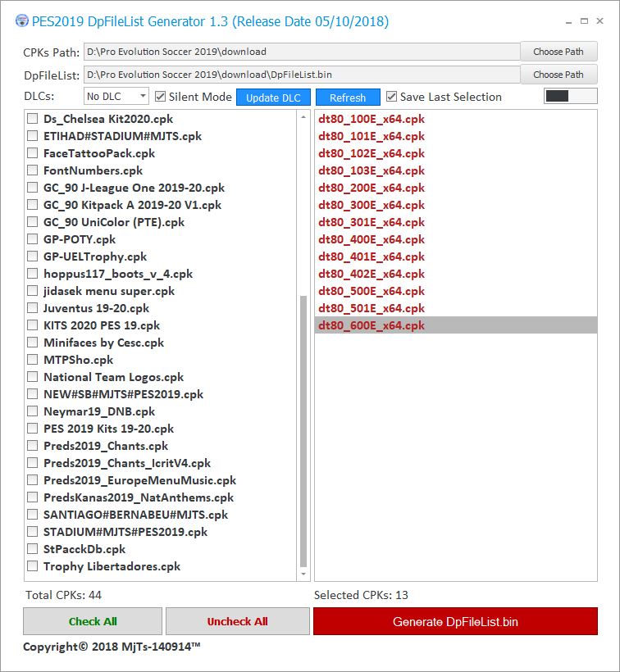Click the Check All button
Screen dimensions: 620x672
point(93,621)
